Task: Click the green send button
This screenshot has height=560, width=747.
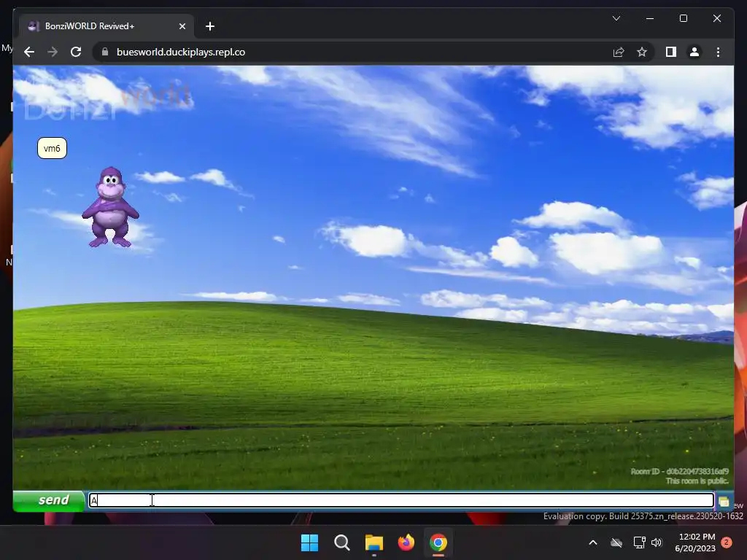Action: 49,500
